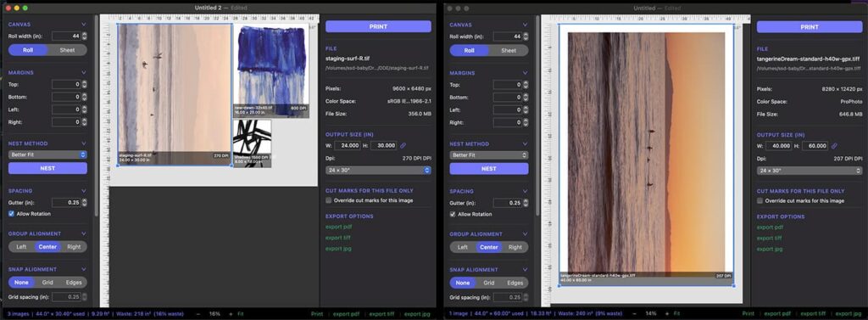Screen dimensions: 868x320
Task: Click Fit zoom link in Untitled window status bar
Action: tap(676, 314)
